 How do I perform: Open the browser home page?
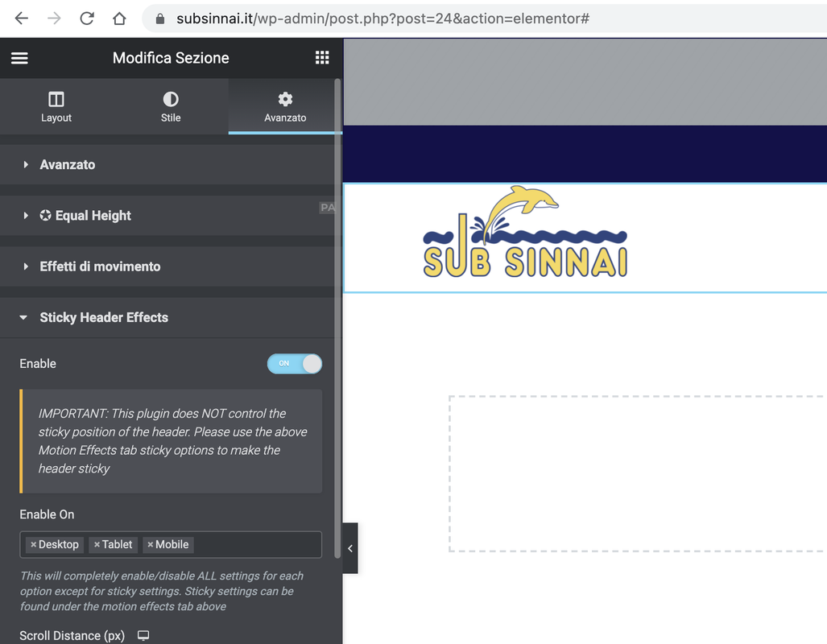[119, 19]
